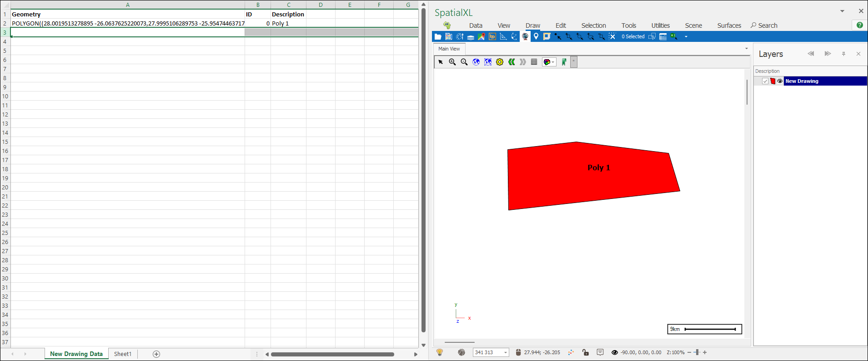Image resolution: width=868 pixels, height=361 pixels.
Task: Open the Surfaces menu
Action: click(x=729, y=25)
